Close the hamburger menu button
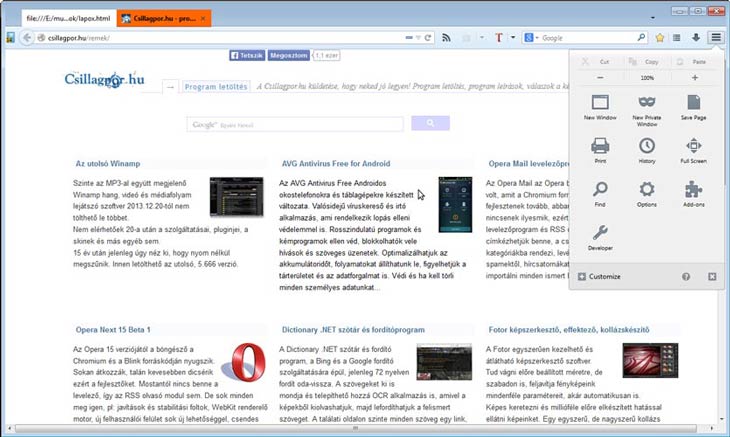Screen dimensions: 730x437 pos(716,37)
